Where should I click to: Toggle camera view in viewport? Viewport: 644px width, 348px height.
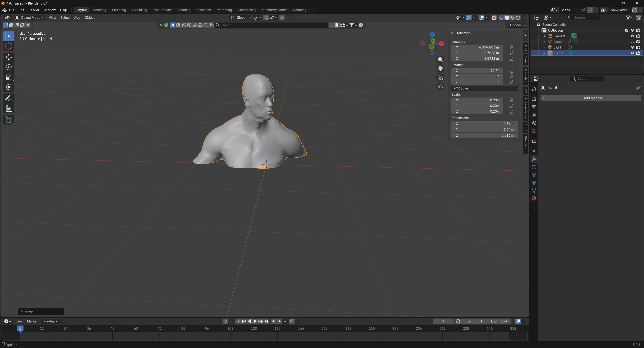440,77
